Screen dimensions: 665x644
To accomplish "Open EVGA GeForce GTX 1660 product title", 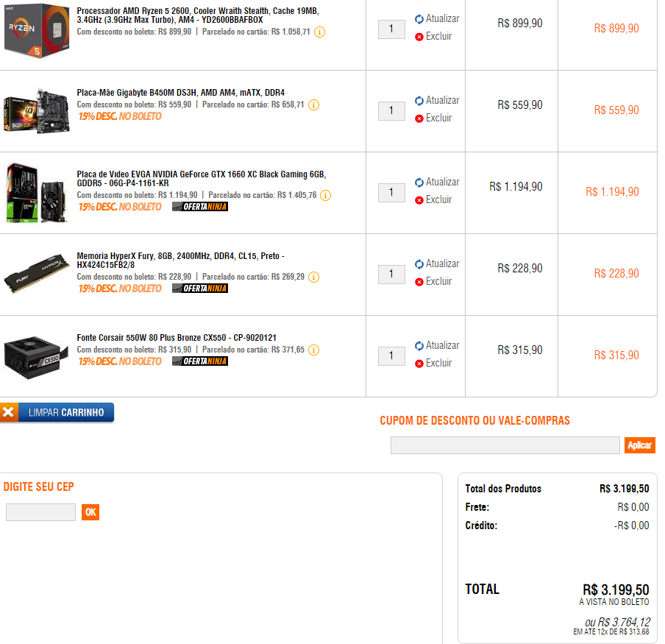I will 202,179.
